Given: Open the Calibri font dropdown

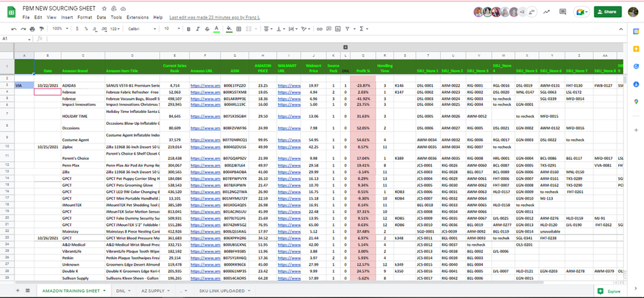Looking at the screenshot, I should click(x=142, y=29).
